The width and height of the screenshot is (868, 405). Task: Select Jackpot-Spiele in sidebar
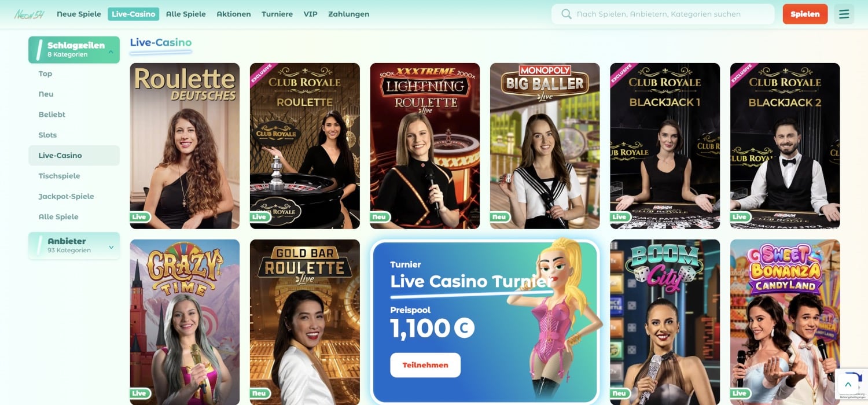point(66,196)
